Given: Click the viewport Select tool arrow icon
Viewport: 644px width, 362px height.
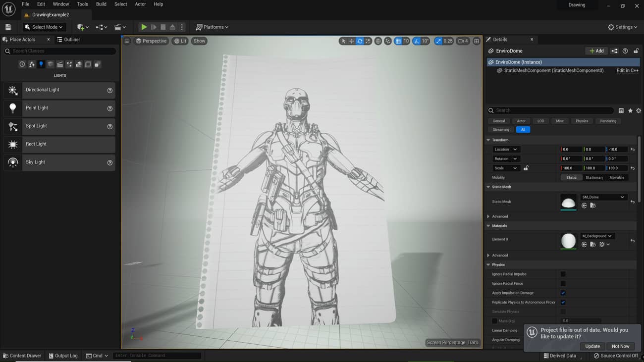Looking at the screenshot, I should (344, 41).
